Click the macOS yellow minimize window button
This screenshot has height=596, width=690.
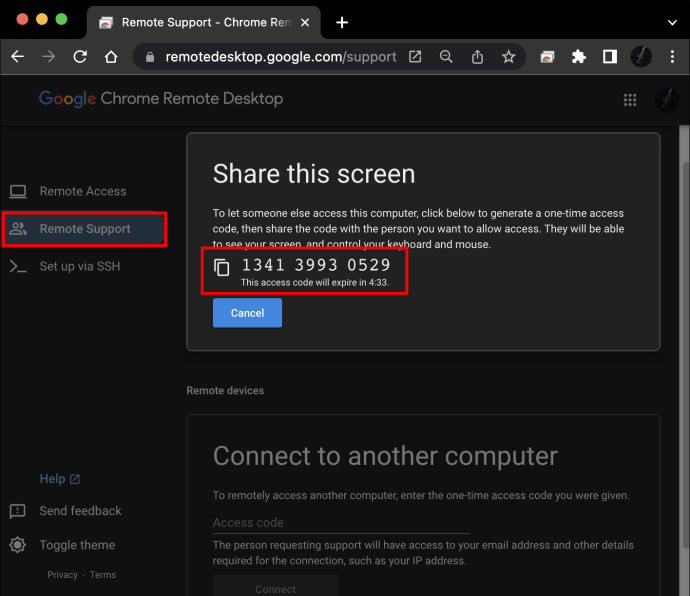(42, 19)
